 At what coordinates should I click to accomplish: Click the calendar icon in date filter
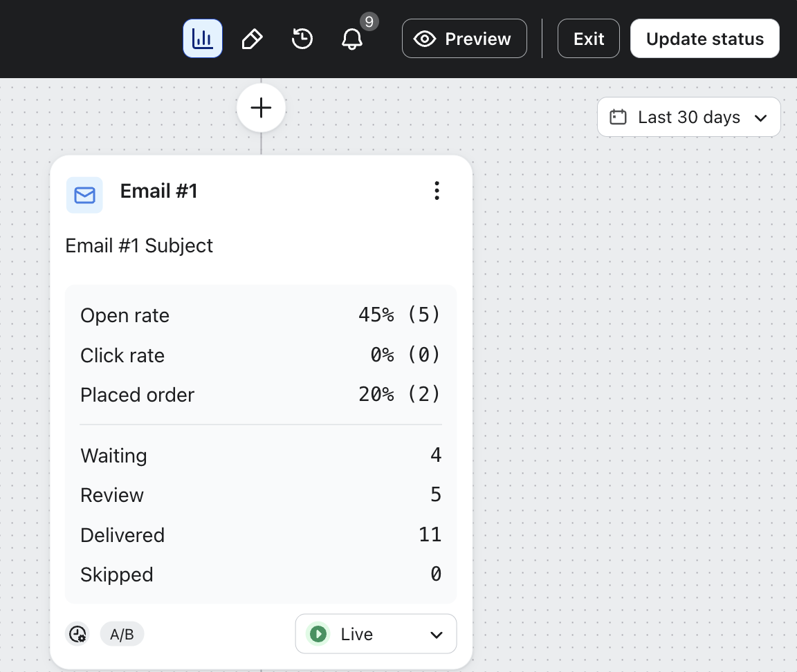click(x=617, y=118)
